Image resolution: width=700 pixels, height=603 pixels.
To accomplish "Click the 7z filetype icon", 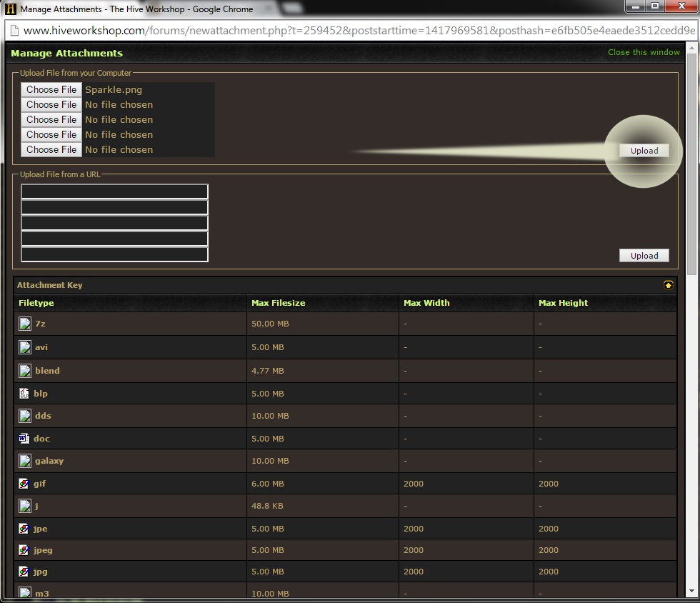I will tap(25, 324).
